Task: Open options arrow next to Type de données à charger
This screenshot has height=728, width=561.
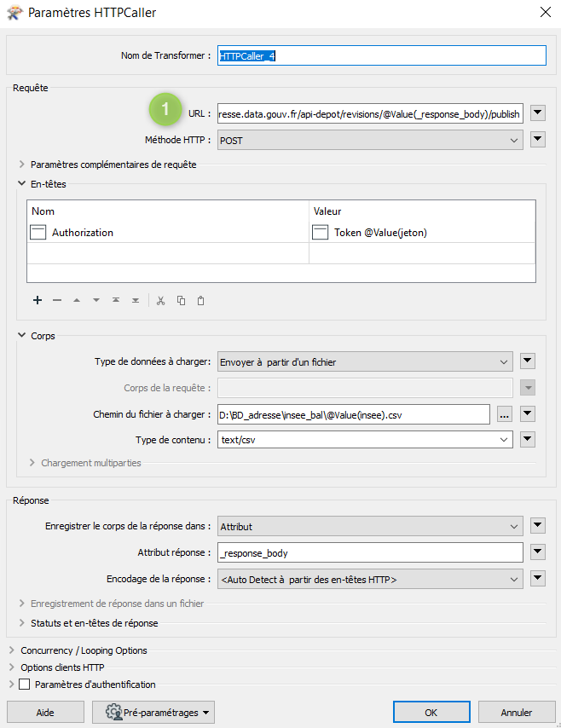Action: (528, 361)
